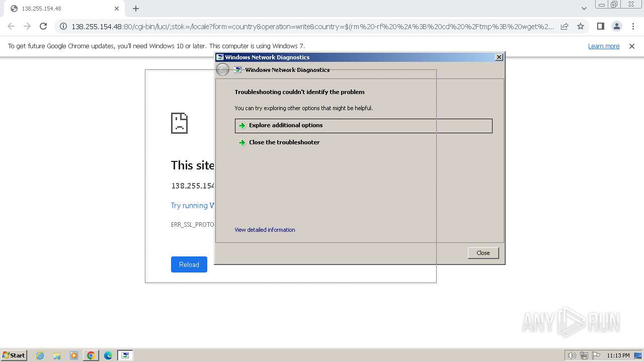Open Windows Media Player taskbar icon
This screenshot has height=362, width=644.
coord(74,355)
